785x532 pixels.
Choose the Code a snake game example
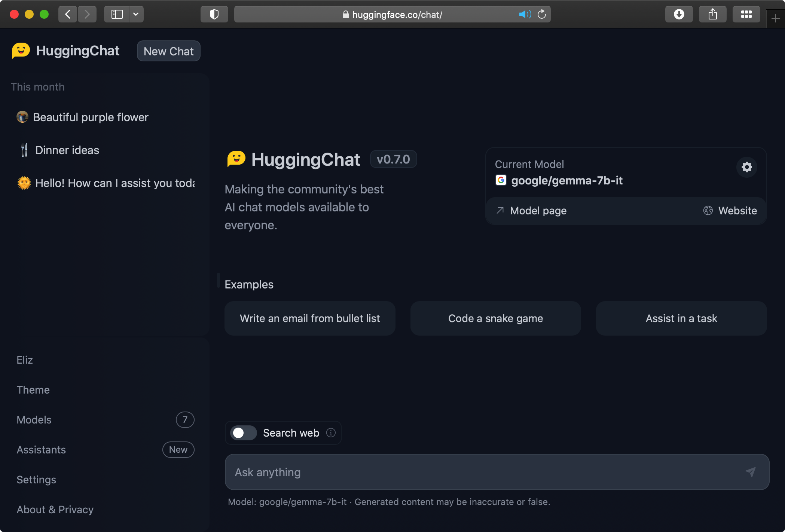(495, 318)
